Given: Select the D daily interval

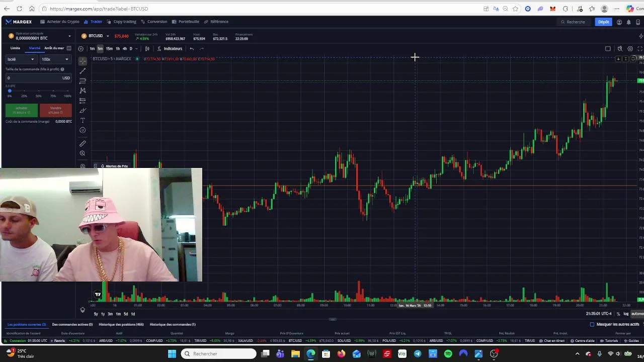Looking at the screenshot, I should click(131, 49).
